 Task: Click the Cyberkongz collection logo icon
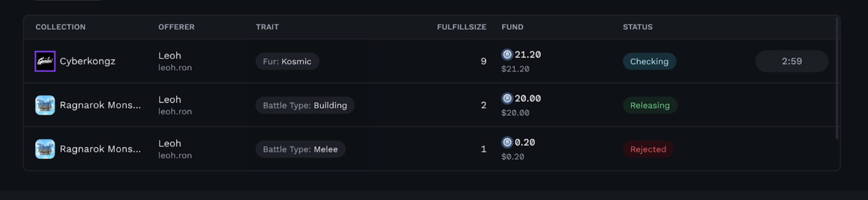[x=45, y=61]
